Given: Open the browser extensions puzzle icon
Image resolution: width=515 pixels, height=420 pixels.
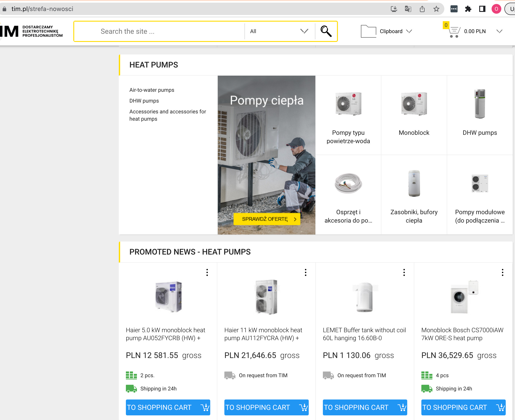Looking at the screenshot, I should click(468, 9).
